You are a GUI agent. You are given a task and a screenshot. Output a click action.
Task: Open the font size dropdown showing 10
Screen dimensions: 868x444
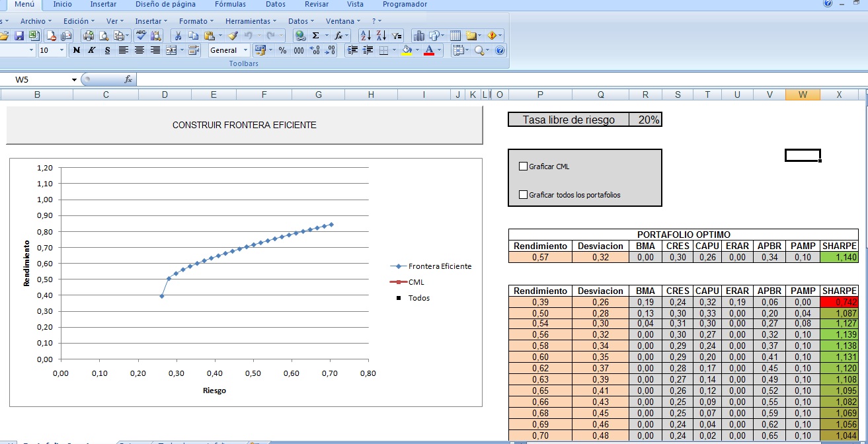[x=61, y=50]
